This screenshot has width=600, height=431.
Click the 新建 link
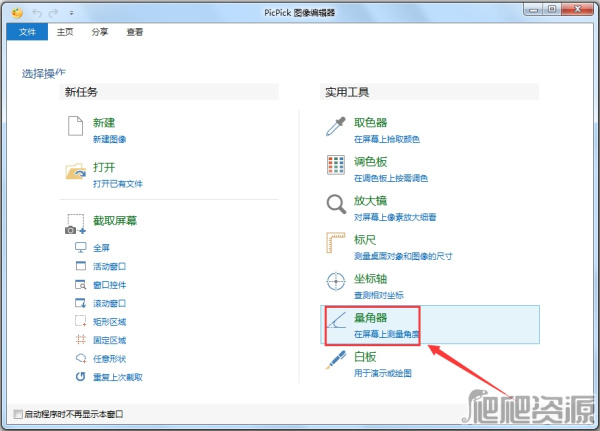tap(104, 123)
